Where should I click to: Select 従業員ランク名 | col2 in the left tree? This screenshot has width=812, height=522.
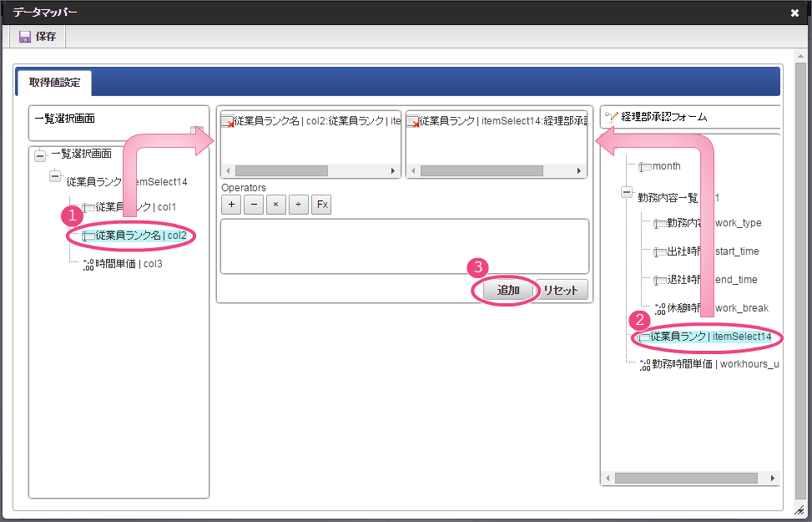(x=134, y=236)
